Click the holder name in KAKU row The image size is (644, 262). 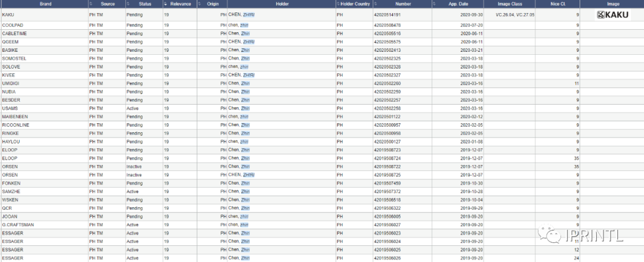point(241,15)
